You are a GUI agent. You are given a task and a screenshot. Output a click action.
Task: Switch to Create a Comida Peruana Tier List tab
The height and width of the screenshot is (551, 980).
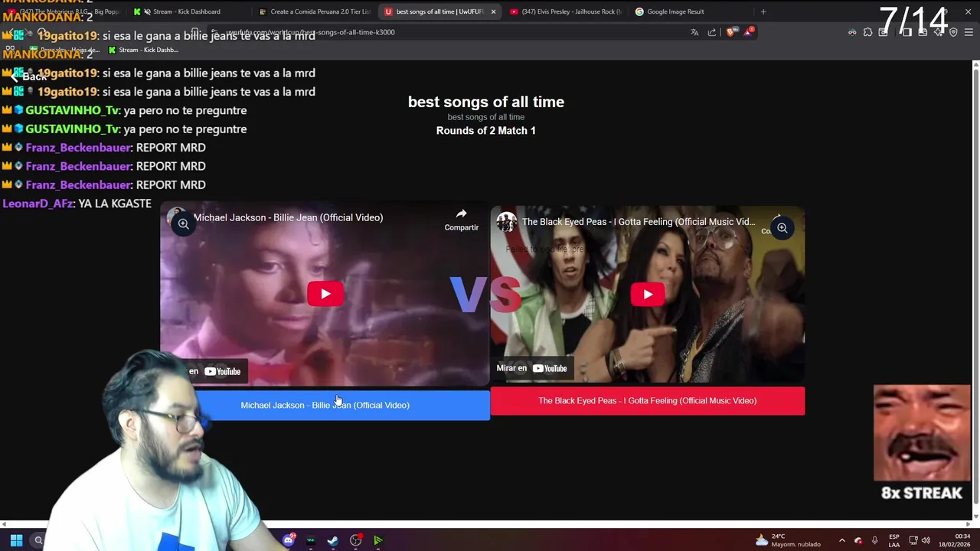pyautogui.click(x=314, y=11)
